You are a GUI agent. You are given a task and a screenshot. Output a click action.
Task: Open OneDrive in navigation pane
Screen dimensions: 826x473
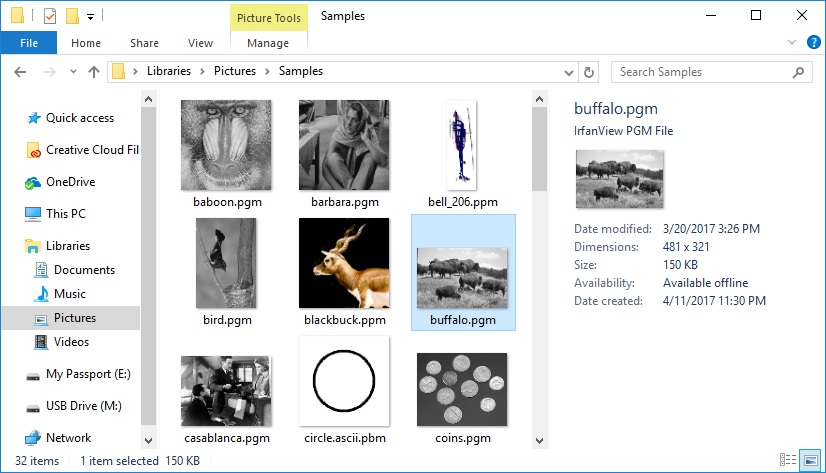70,182
